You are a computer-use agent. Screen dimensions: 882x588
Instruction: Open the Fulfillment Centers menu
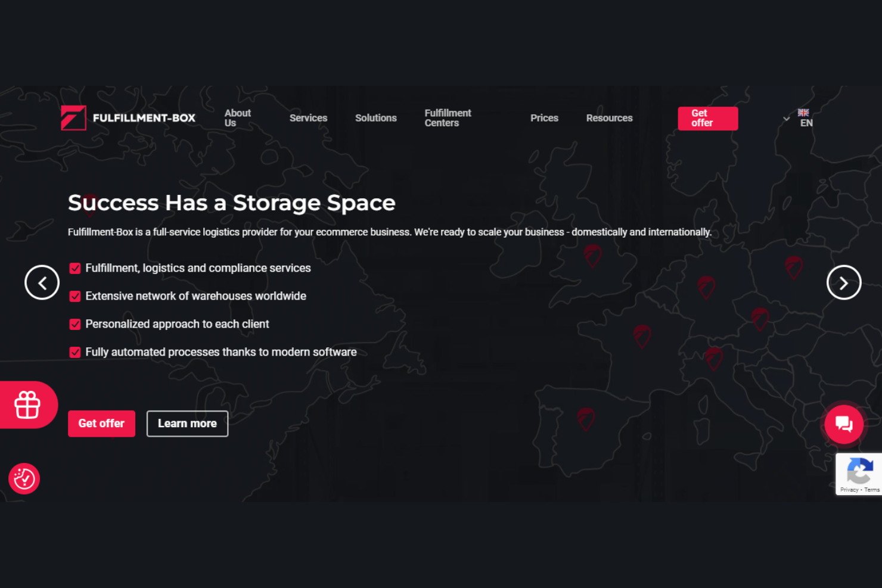pos(448,118)
